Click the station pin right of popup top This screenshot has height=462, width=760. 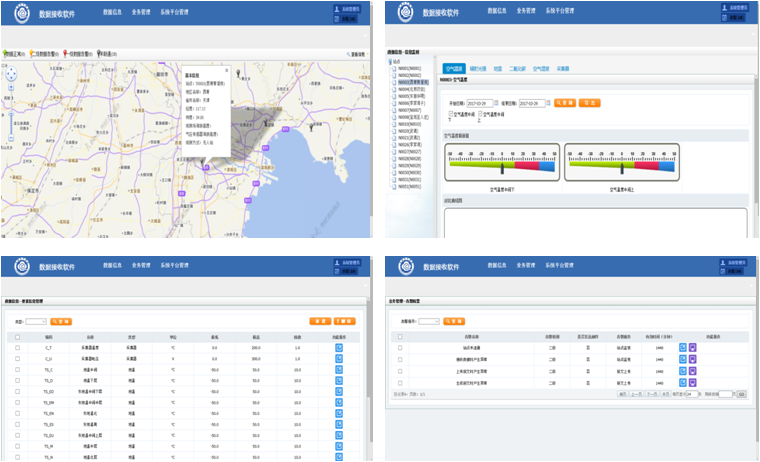point(238,73)
